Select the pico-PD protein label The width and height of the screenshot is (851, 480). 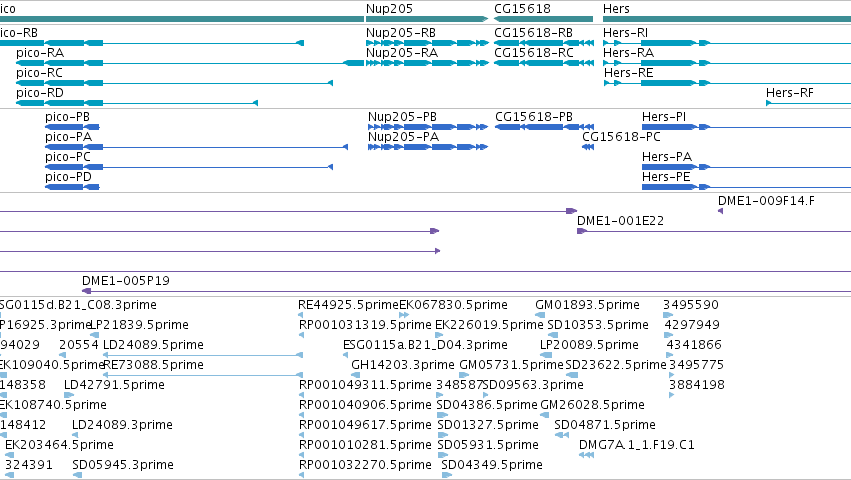click(68, 177)
